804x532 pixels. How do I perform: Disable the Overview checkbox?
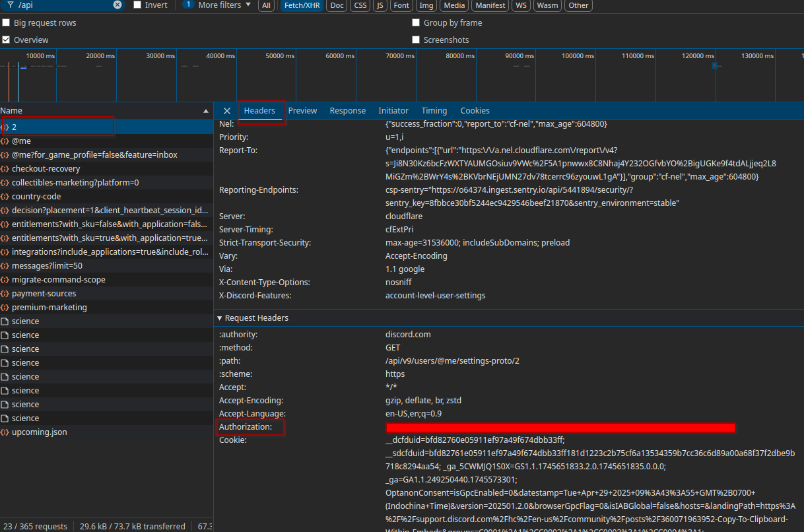pos(6,40)
